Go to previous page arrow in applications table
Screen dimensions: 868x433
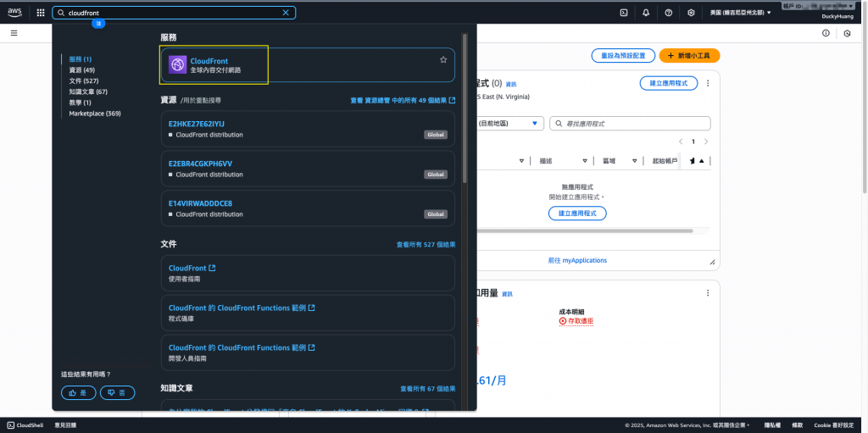(681, 142)
